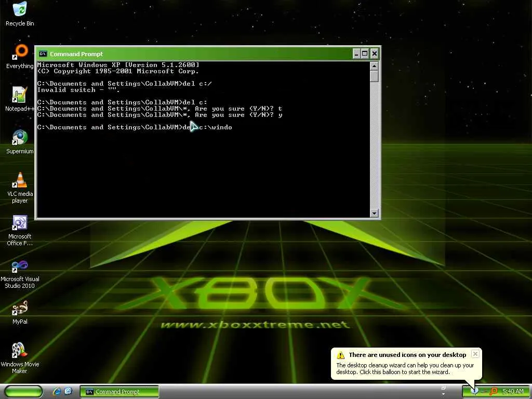Select the MyPal desktop icon
The height and width of the screenshot is (399, 532).
click(20, 312)
